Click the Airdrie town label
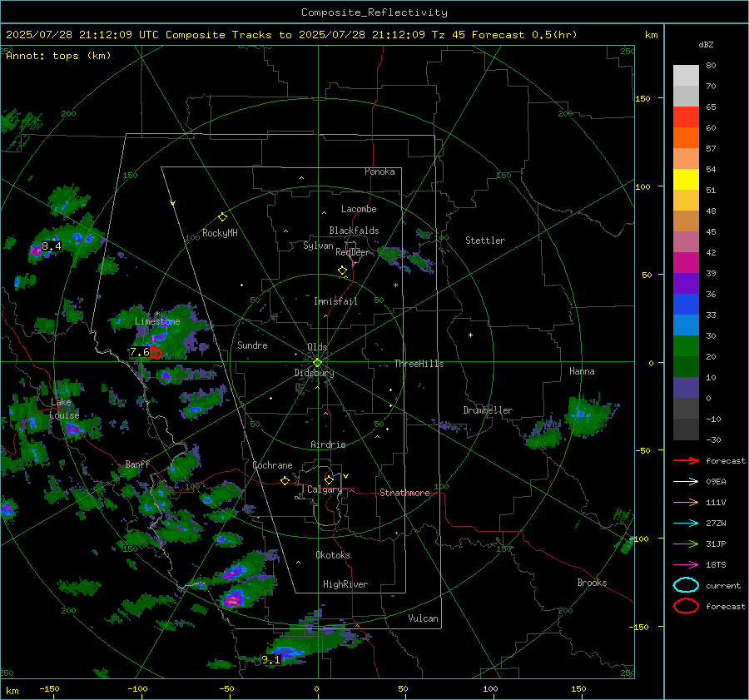The image size is (749, 700). (x=328, y=444)
